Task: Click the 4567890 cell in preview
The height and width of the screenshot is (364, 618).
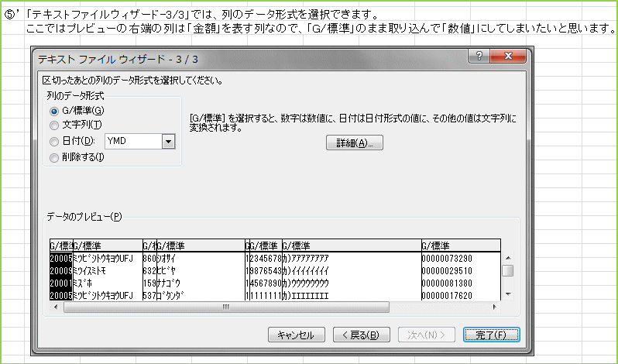Action: [x=266, y=283]
